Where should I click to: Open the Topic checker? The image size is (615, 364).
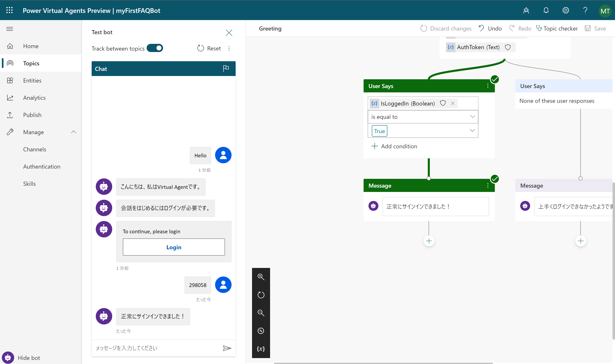pos(557,28)
